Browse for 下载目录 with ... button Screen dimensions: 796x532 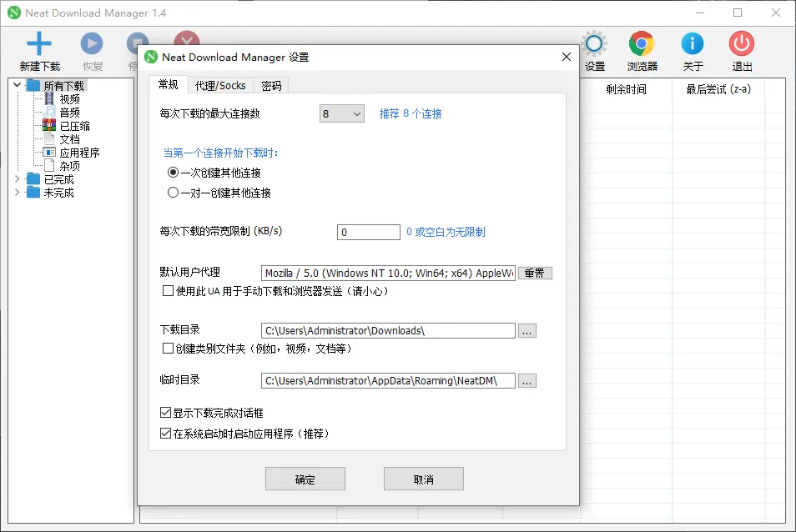coord(527,331)
